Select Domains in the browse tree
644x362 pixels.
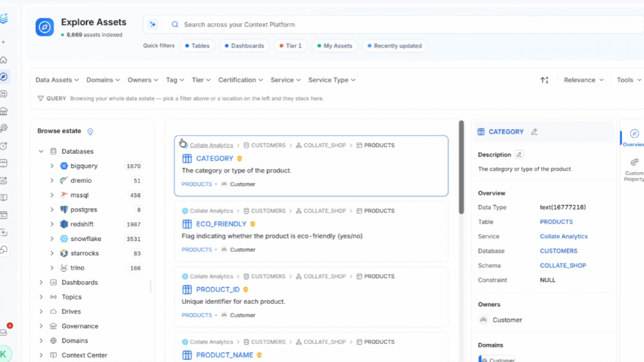coord(75,341)
